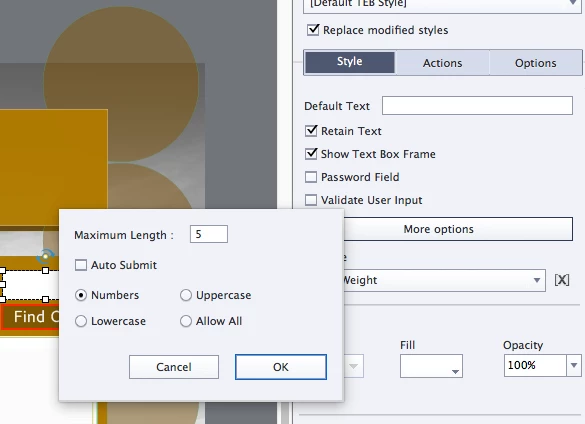Screen dimensions: 585x424
Task: Enable Validate User Input checkbox
Action: (x=311, y=200)
